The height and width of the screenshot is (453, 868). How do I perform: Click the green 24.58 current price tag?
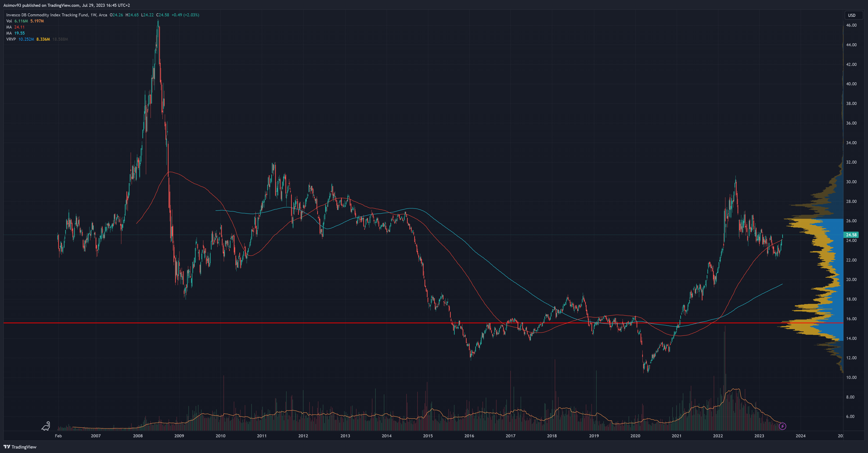click(851, 235)
